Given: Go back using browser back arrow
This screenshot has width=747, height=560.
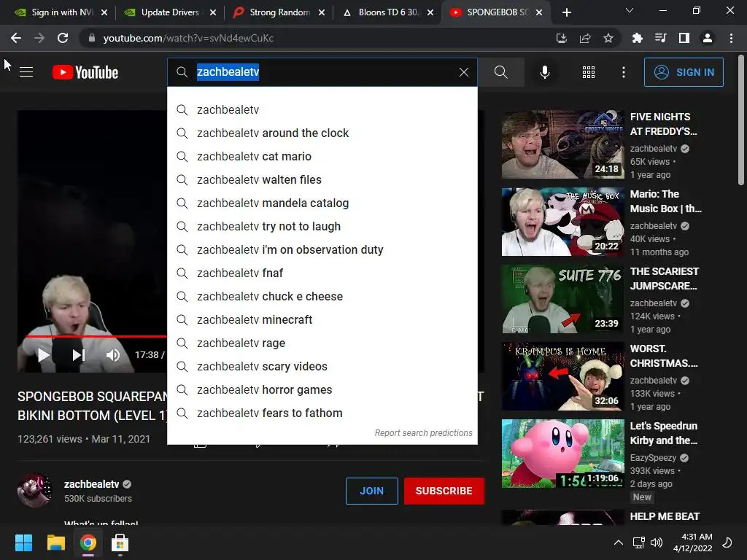Looking at the screenshot, I should pos(16,38).
